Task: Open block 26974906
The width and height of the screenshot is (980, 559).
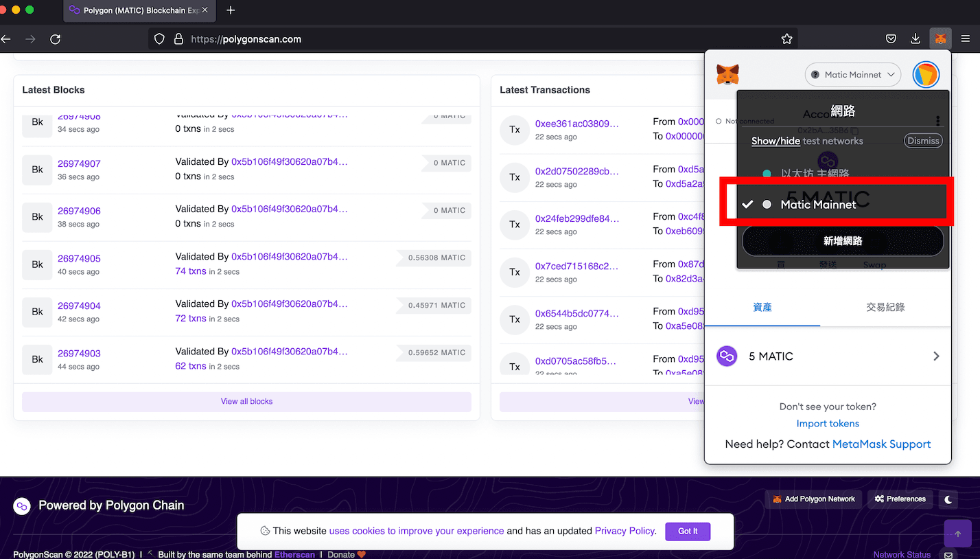Action: [x=79, y=211]
